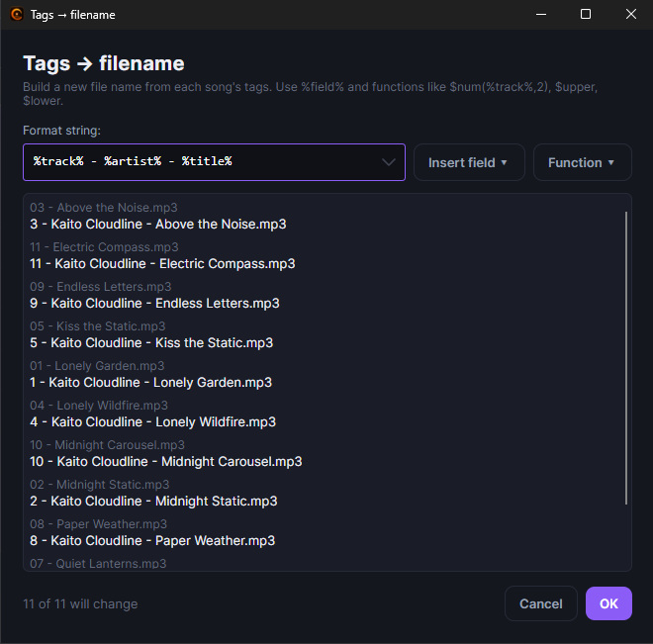The height and width of the screenshot is (644, 653).
Task: Click the 'Tags → filename' dialog heading
Action: tap(104, 63)
